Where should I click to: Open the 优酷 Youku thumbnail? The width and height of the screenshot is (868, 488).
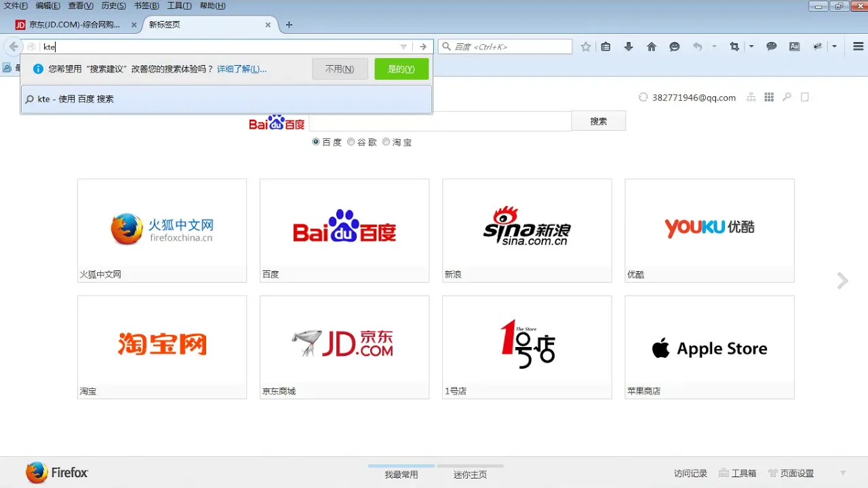click(x=709, y=230)
